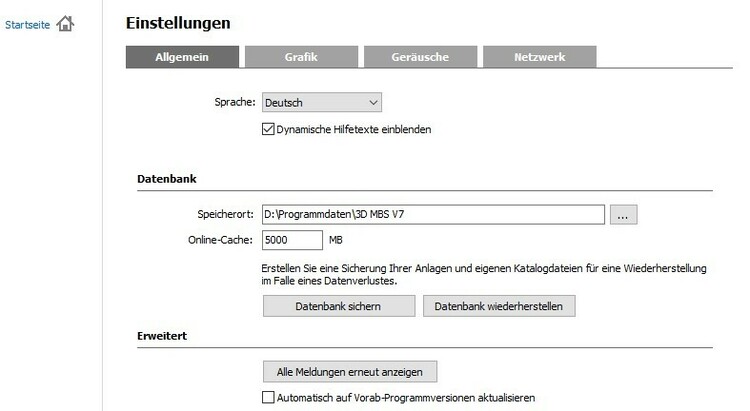Toggle Dynamische Hilfetexte einblenden checkbox
750x411 pixels.
(x=268, y=129)
